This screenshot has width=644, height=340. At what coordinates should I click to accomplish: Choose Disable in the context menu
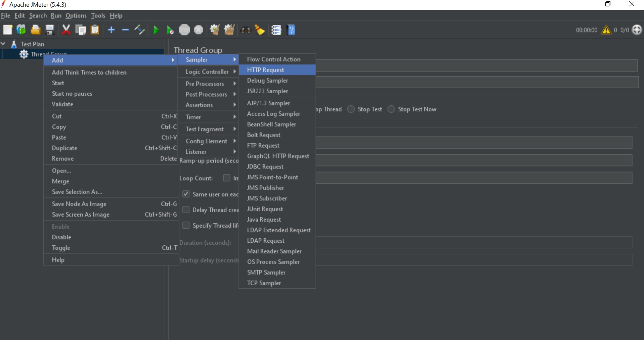(111, 237)
